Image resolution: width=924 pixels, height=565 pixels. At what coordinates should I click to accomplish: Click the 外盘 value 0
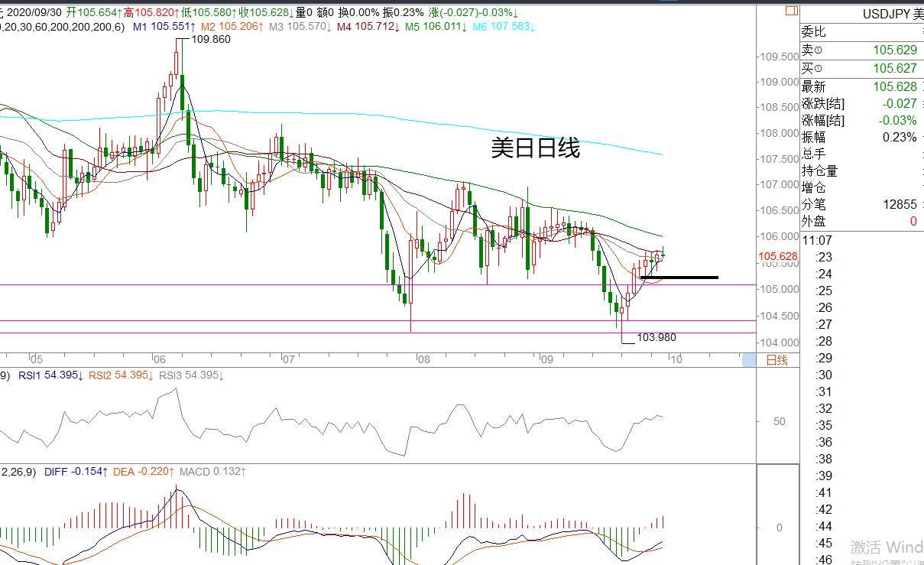(913, 222)
